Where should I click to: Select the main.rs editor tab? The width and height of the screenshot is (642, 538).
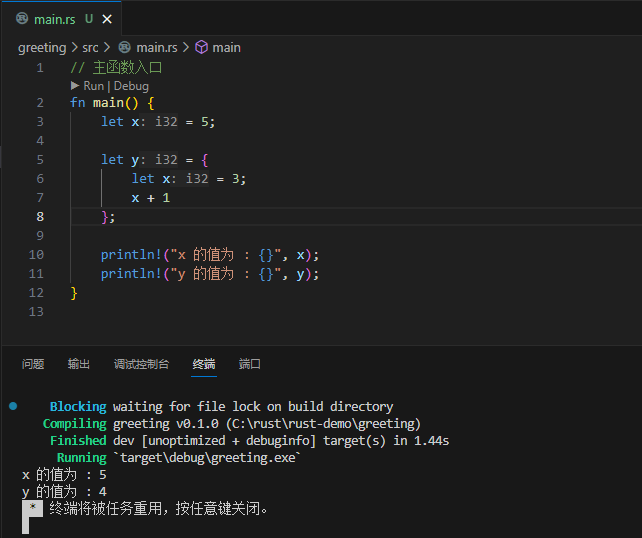(61, 19)
